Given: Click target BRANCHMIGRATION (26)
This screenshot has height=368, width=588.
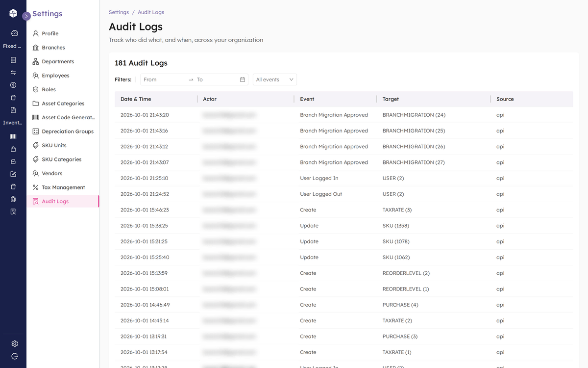Looking at the screenshot, I should pos(414,147).
